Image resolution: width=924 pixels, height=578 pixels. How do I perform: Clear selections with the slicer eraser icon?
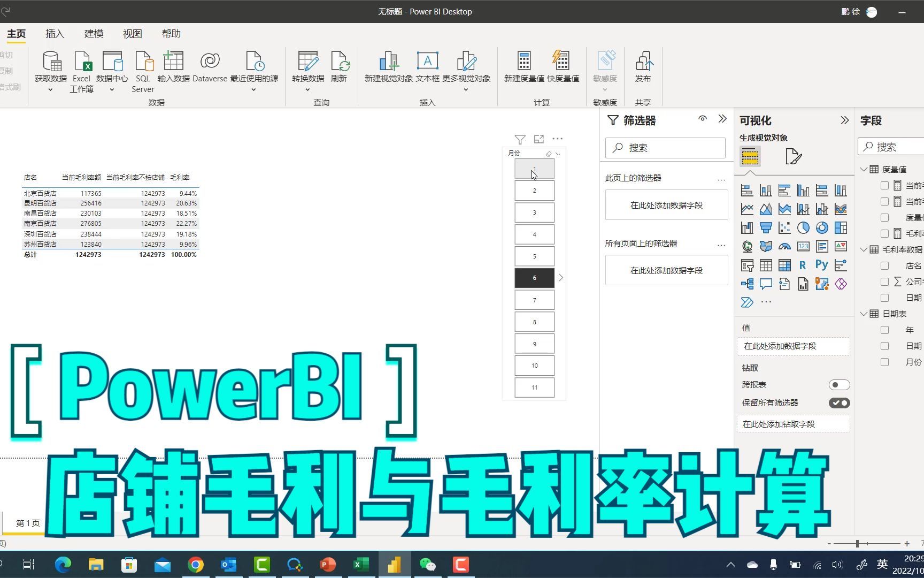548,154
